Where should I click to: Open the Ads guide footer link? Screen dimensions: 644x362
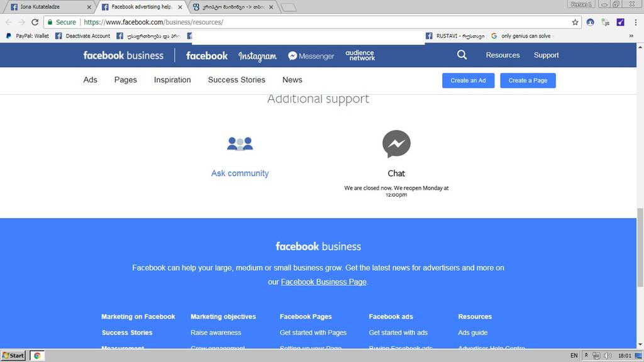click(x=473, y=332)
